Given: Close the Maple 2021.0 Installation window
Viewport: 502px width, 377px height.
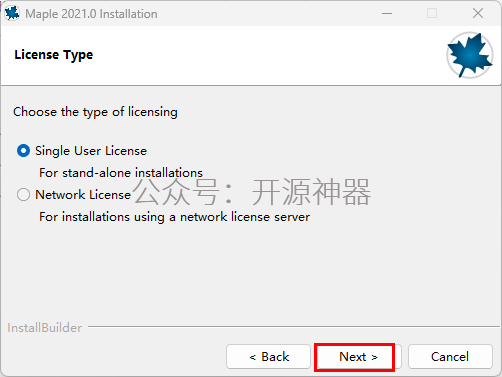Looking at the screenshot, I should (478, 14).
